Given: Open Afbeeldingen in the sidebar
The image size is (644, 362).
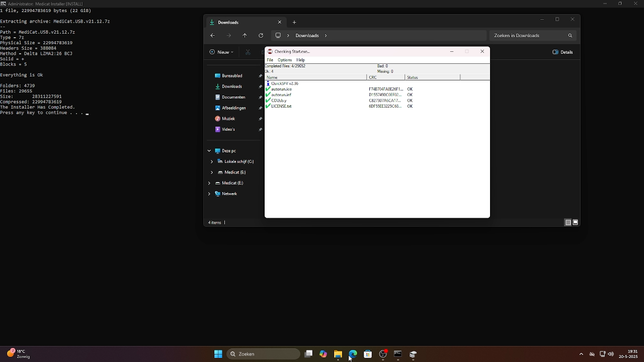Looking at the screenshot, I should (x=234, y=108).
